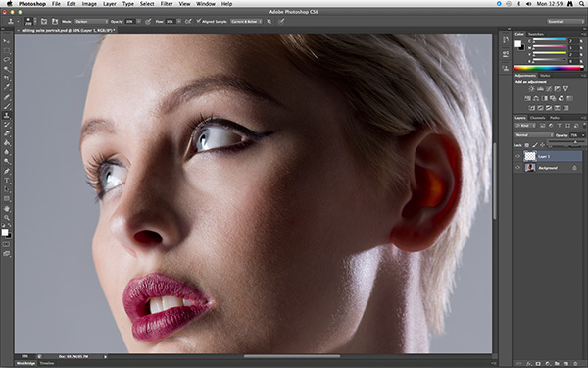Select the Zoom tool

coord(7,218)
